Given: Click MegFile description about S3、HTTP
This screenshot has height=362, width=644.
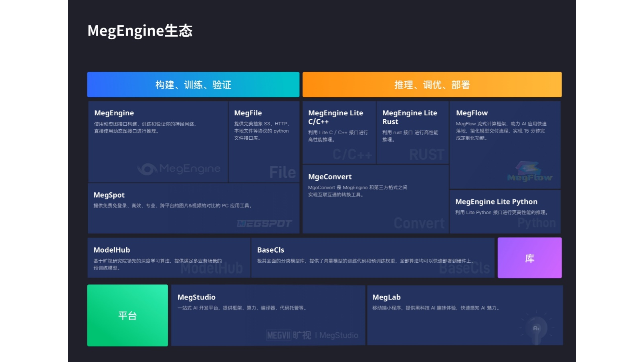Looking at the screenshot, I should point(262,131).
